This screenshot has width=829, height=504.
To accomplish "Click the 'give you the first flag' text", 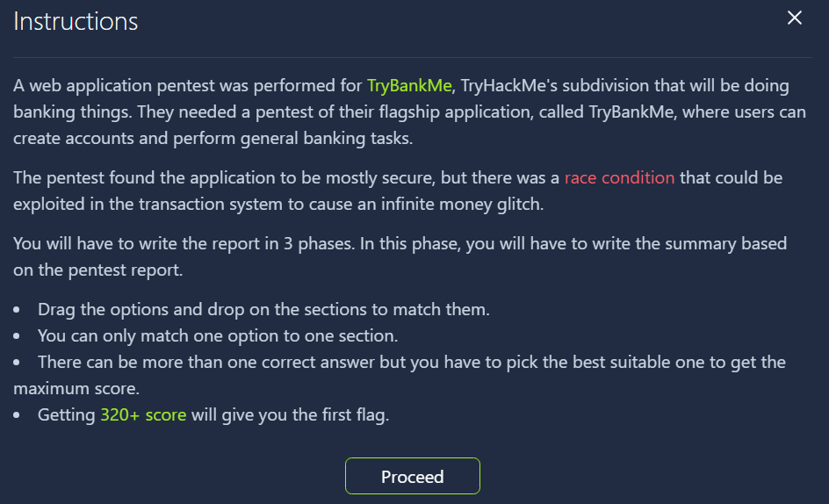I will (x=290, y=414).
